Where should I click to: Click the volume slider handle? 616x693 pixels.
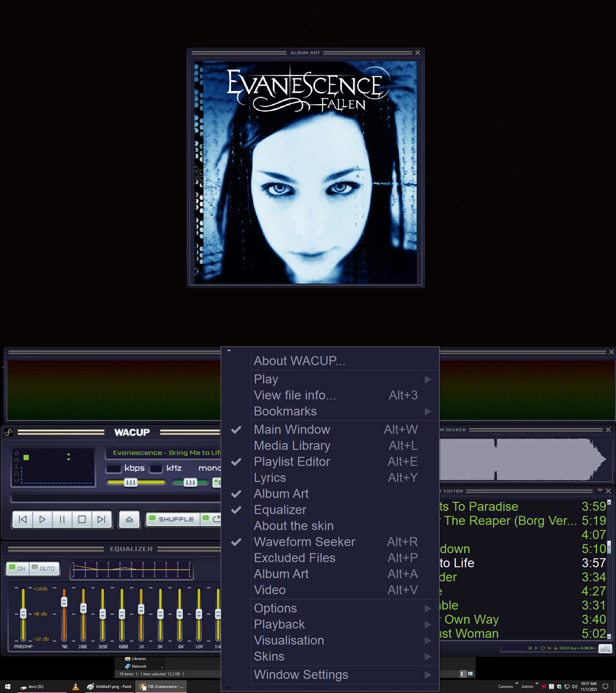[x=131, y=482]
